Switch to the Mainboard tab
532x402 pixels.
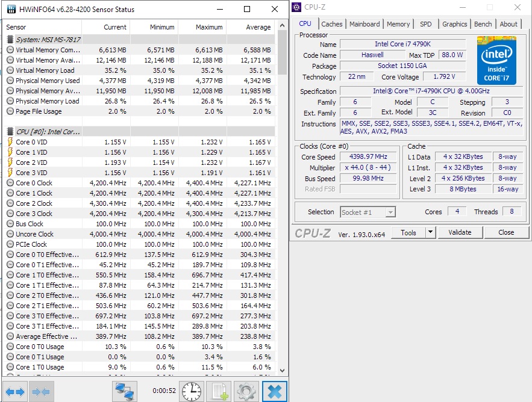pos(365,24)
